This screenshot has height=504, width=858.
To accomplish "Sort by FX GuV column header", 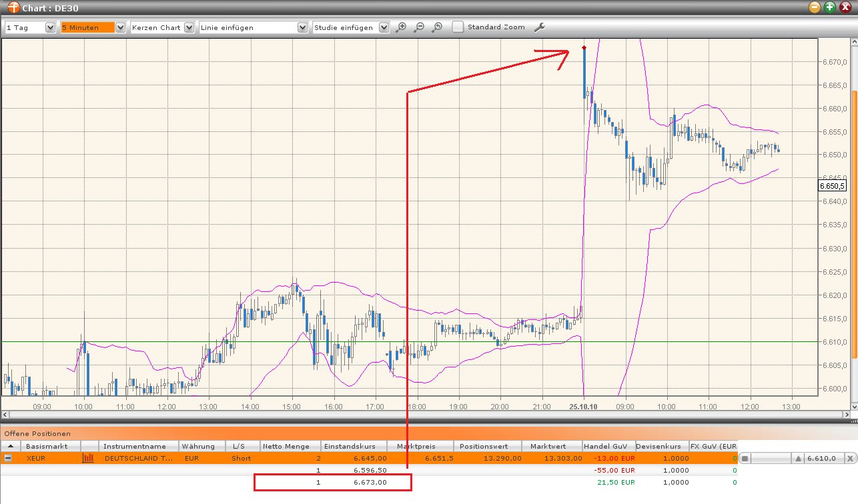I will pos(713,446).
